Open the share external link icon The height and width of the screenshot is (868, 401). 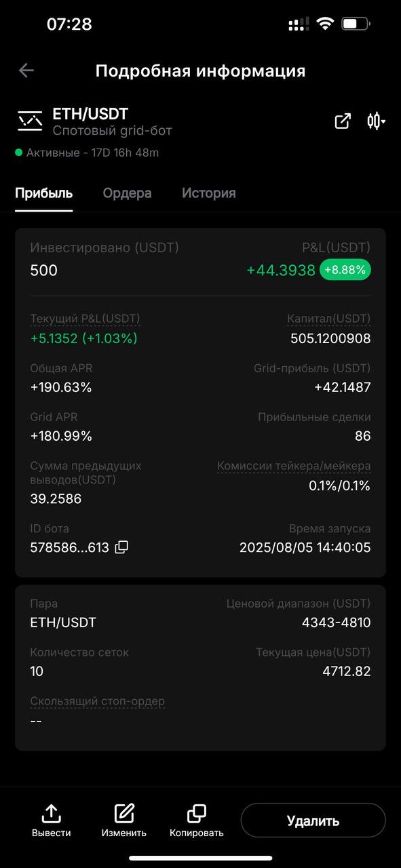[343, 121]
